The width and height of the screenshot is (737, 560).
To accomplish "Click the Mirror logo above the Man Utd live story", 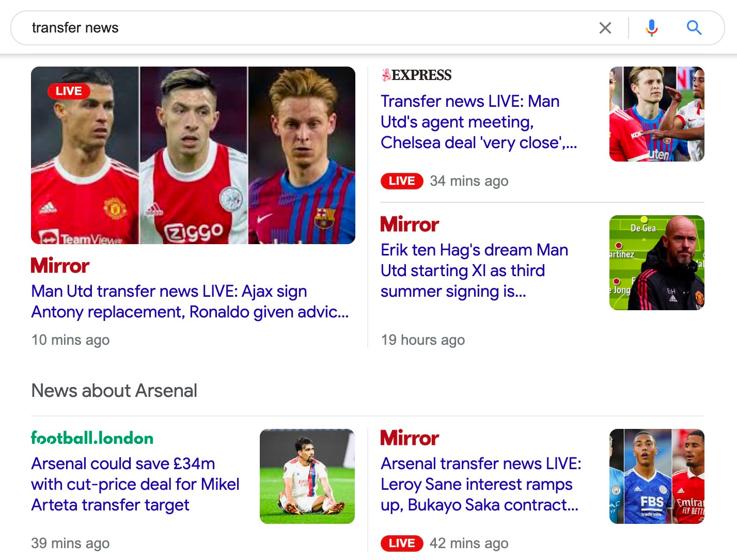I will tap(60, 265).
